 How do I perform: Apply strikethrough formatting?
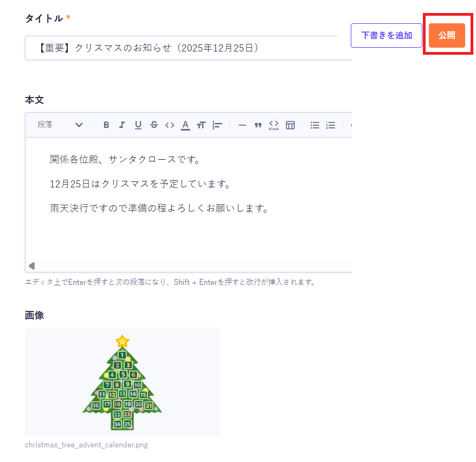point(154,125)
